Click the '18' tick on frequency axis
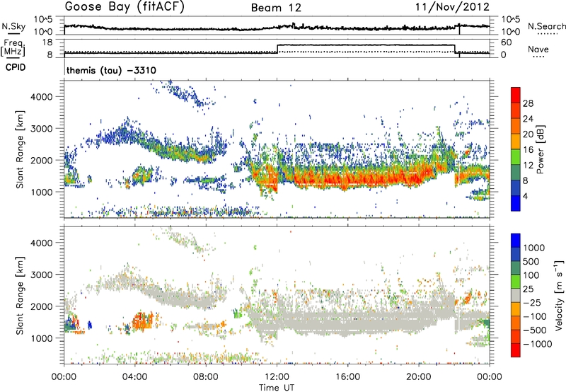This screenshot has height=392, width=566. coord(47,42)
